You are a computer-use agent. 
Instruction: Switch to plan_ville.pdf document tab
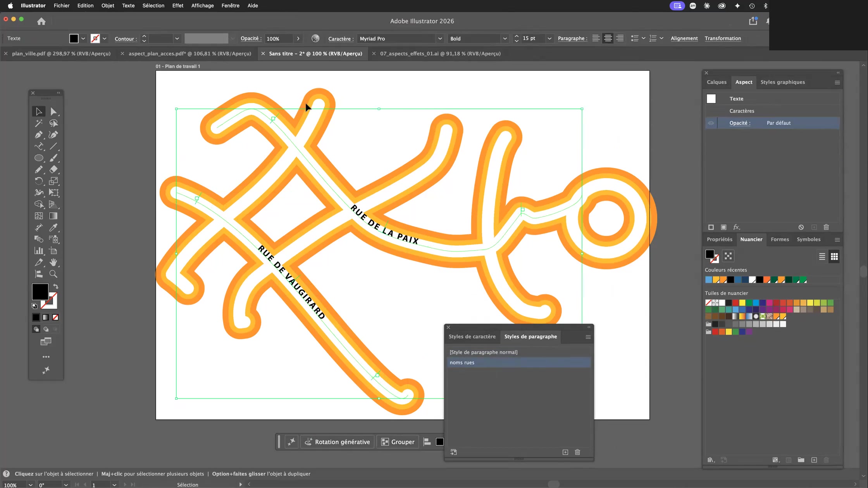(61, 54)
